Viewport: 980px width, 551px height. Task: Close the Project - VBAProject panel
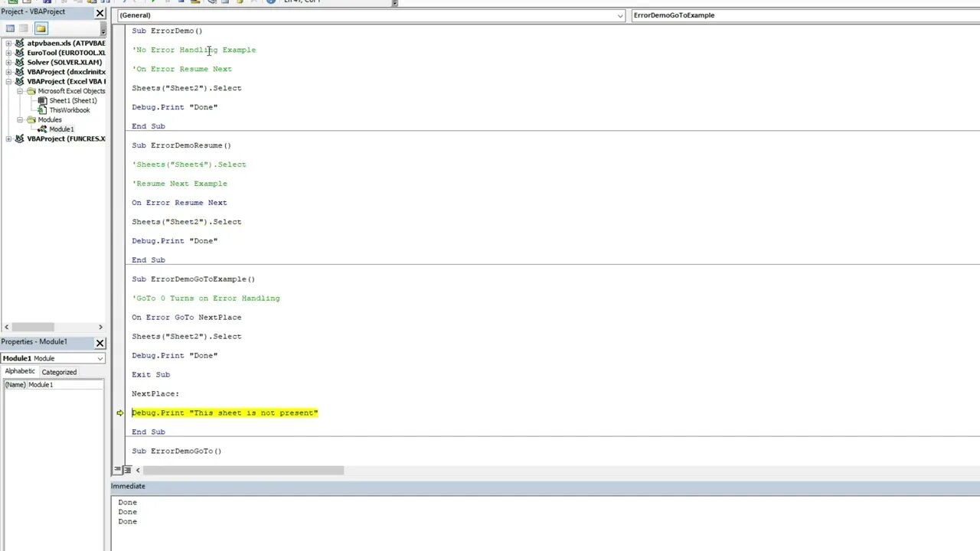100,13
